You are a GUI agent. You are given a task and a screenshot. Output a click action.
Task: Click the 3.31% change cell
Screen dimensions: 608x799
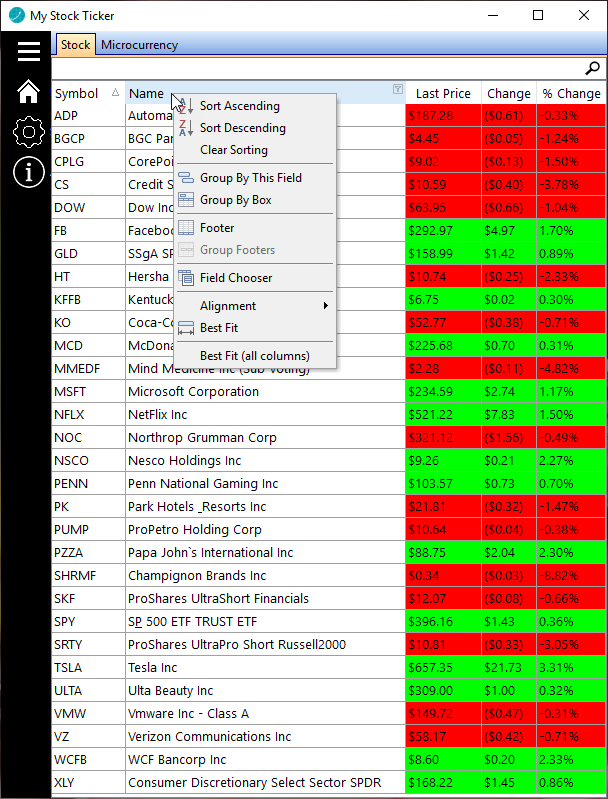[571, 668]
